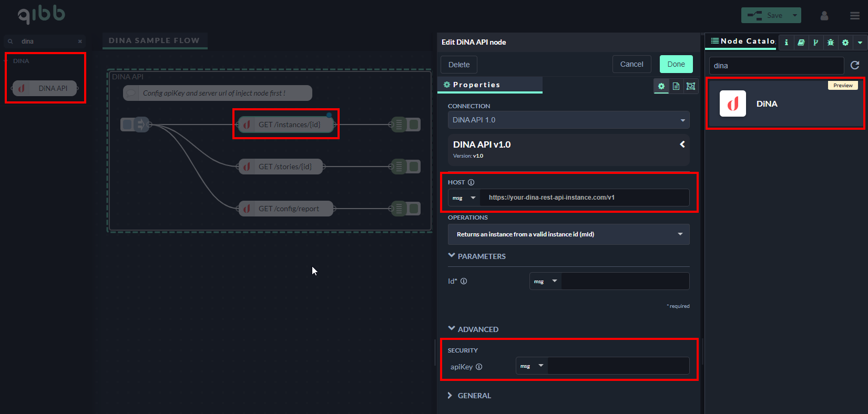The height and width of the screenshot is (414, 868).
Task: Click the Save deploy button
Action: pos(765,15)
